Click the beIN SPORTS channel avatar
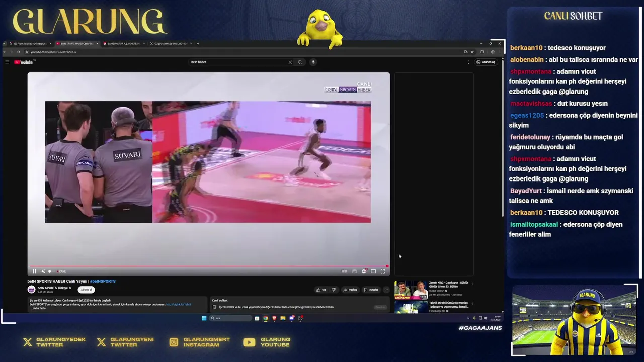Image resolution: width=644 pixels, height=362 pixels. 31,290
